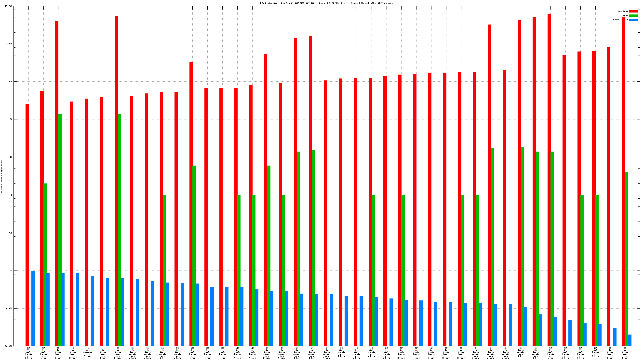
Task: Click the blue score bar above zen.spamhaus.org
Action: 93,311
